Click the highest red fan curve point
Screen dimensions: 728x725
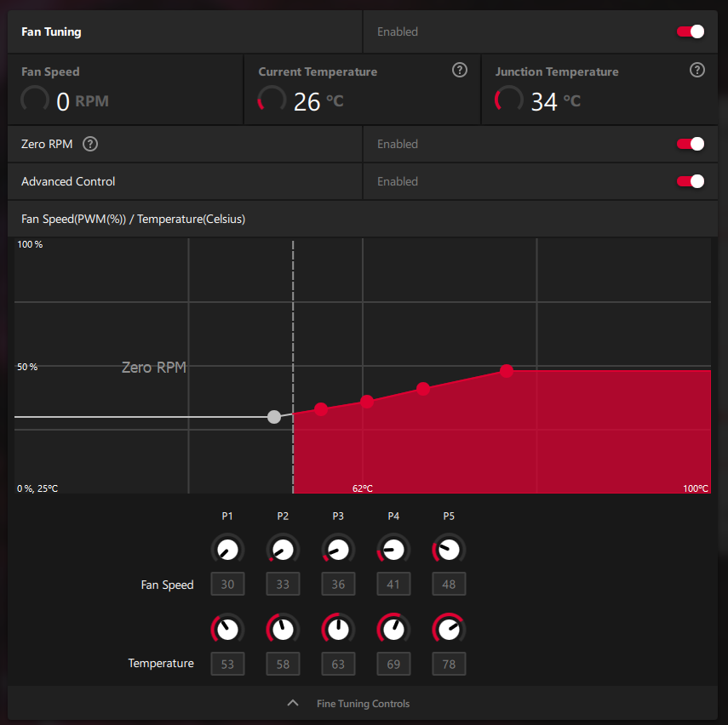tap(507, 371)
